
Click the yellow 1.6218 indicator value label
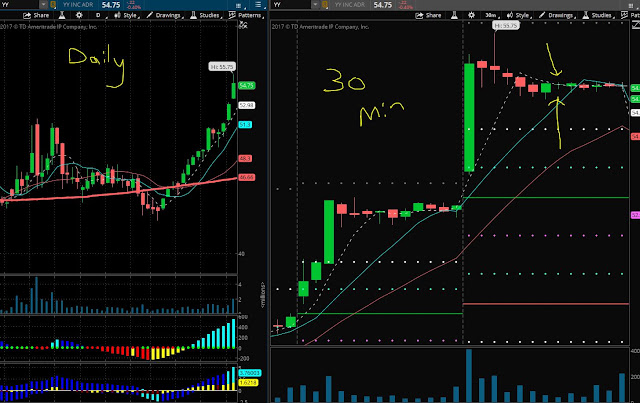pyautogui.click(x=248, y=383)
